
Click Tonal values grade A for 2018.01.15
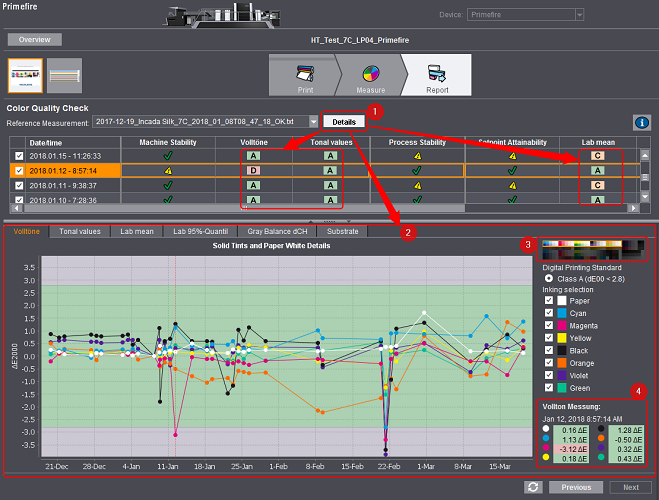click(x=330, y=156)
